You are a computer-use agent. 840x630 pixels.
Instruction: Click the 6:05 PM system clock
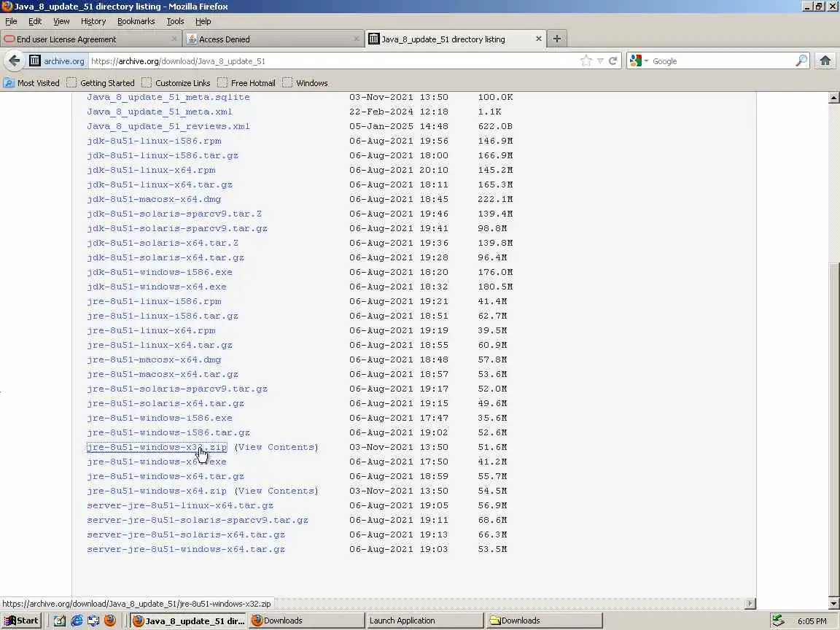coord(812,621)
